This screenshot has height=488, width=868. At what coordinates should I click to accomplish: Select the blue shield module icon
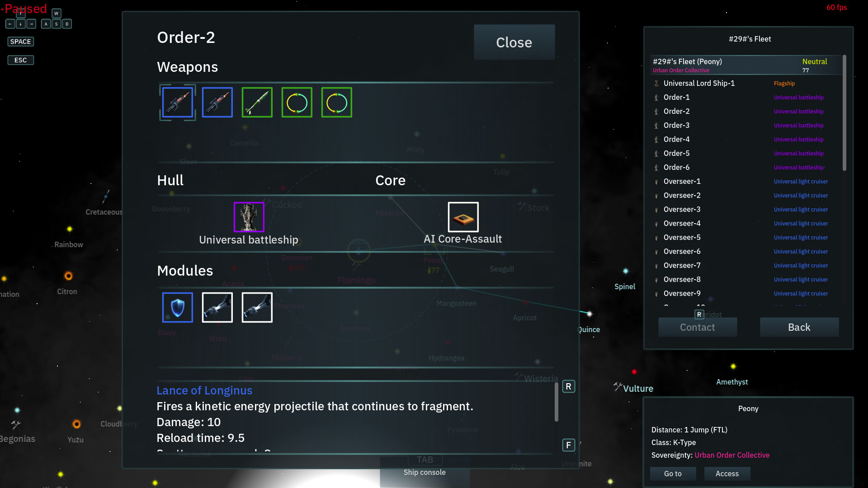(x=178, y=307)
